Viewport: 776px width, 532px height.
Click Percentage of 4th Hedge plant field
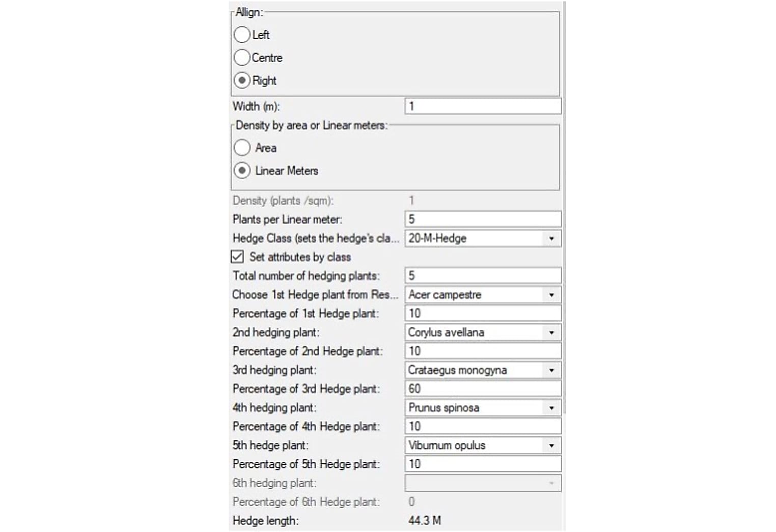483,426
